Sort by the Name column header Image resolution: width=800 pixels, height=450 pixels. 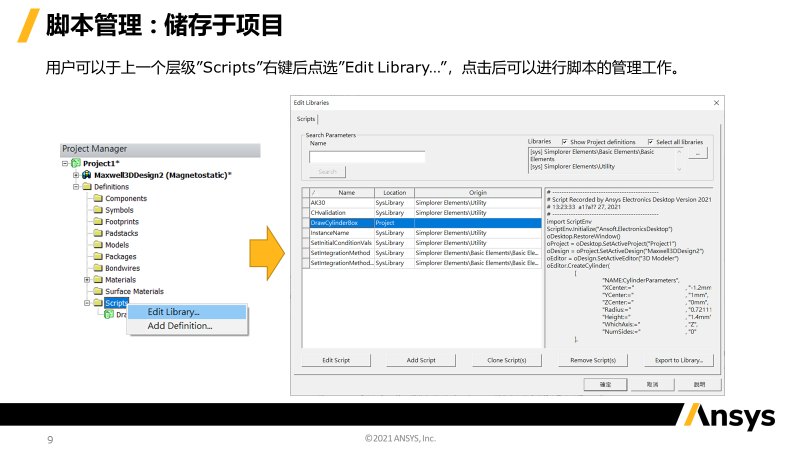click(342, 192)
